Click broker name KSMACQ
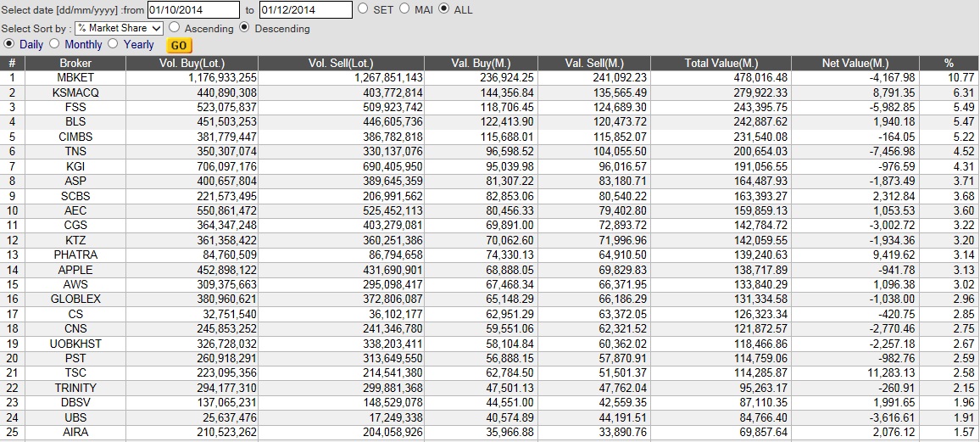This screenshot has height=442, width=980. 75,92
